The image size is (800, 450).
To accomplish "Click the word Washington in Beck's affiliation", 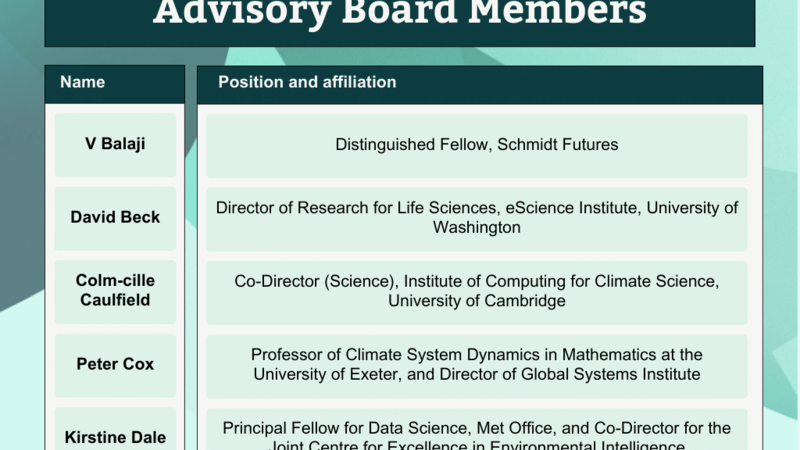I will (477, 228).
